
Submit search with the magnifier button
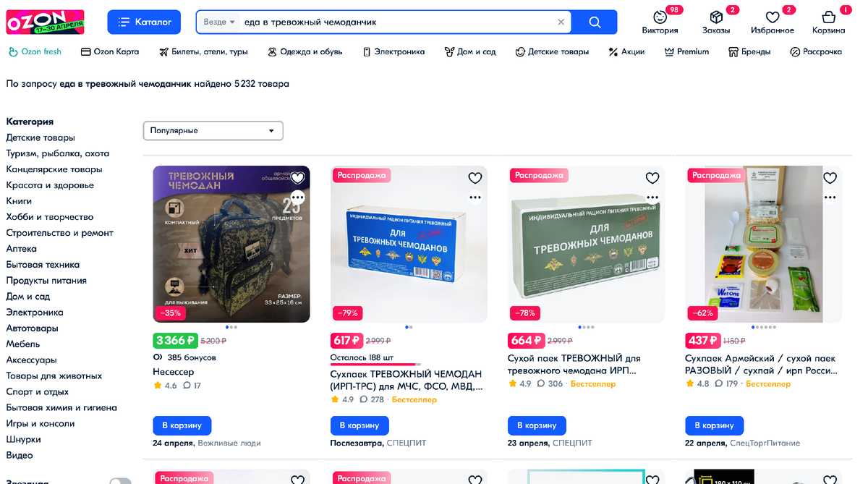[595, 22]
